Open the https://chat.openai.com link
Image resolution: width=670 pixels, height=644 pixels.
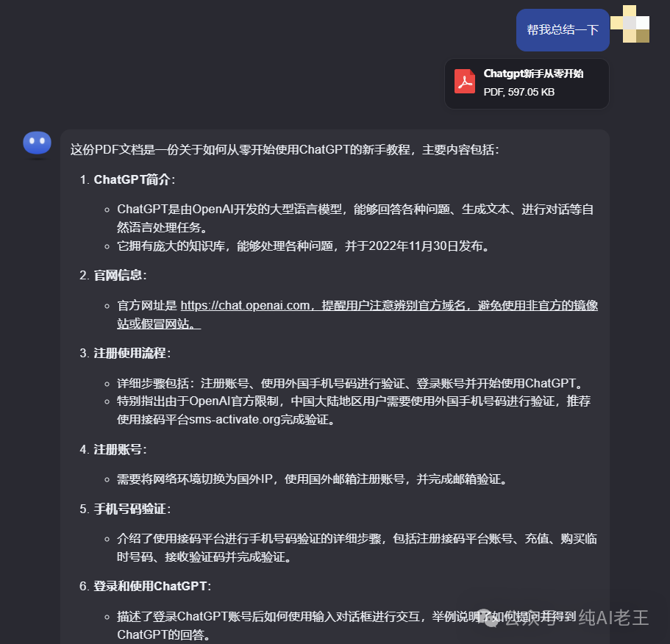(245, 305)
